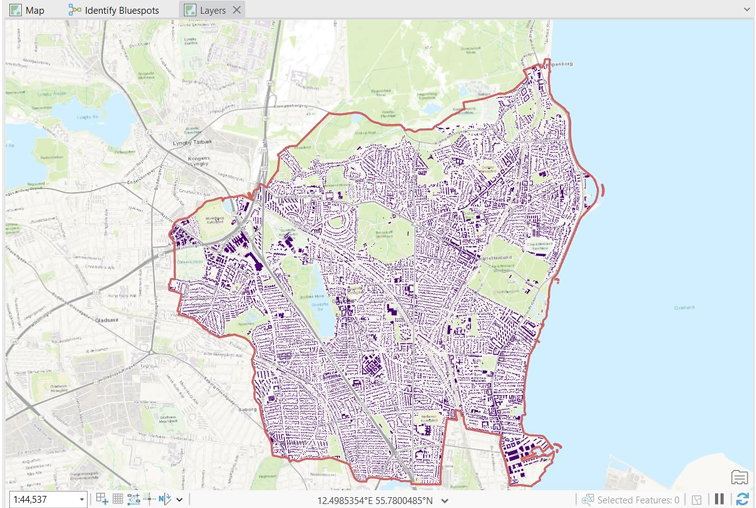Image resolution: width=756 pixels, height=508 pixels.
Task: Switch to the Map tab
Action: (x=27, y=10)
